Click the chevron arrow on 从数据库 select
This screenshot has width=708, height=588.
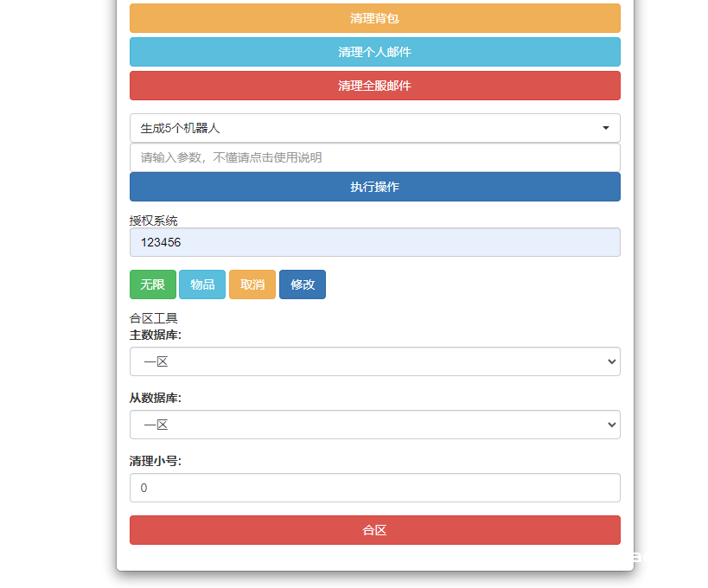click(x=612, y=425)
